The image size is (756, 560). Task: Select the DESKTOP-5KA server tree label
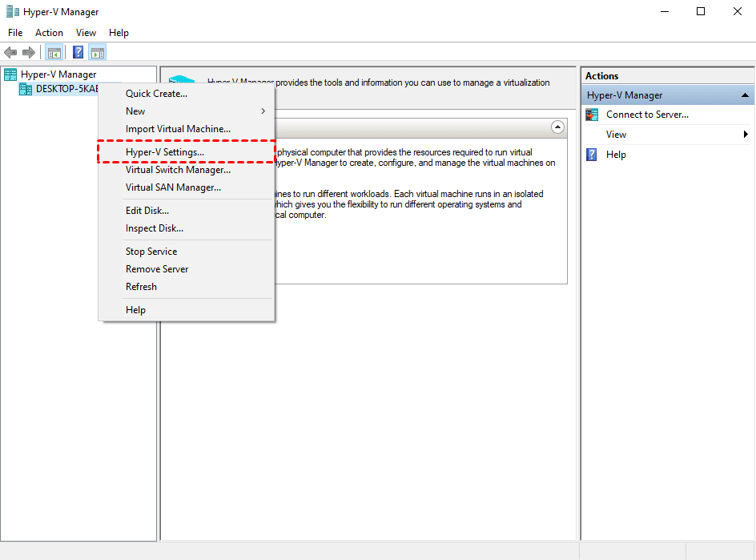point(67,89)
